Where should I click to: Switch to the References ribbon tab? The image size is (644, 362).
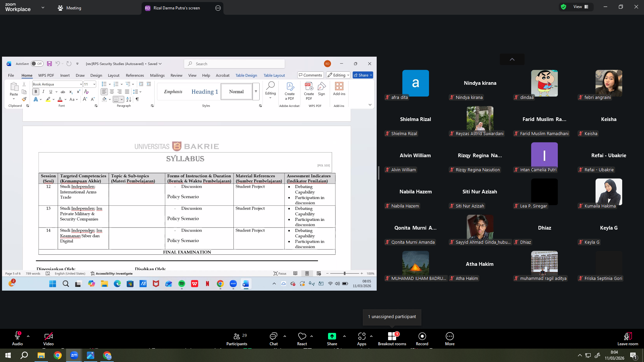pyautogui.click(x=135, y=75)
